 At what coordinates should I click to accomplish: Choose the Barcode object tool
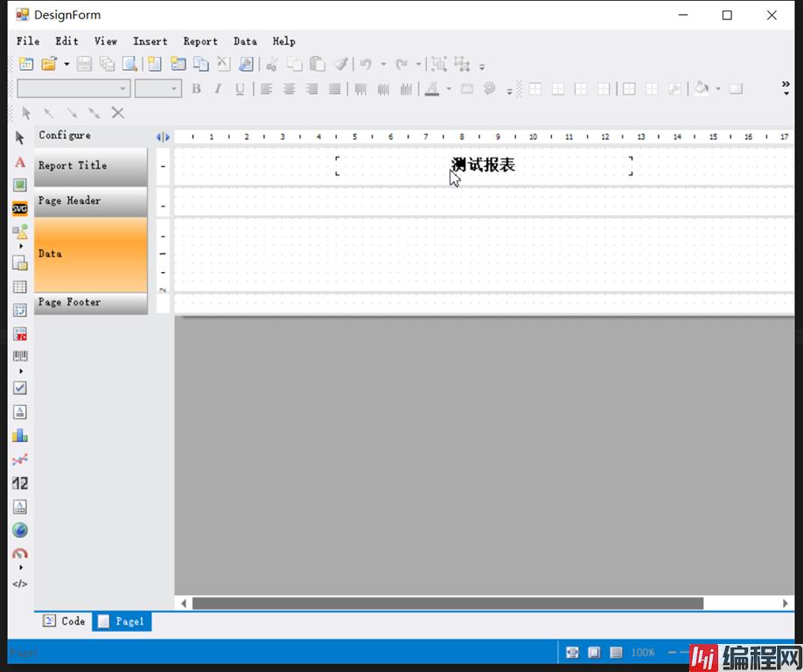[20, 356]
